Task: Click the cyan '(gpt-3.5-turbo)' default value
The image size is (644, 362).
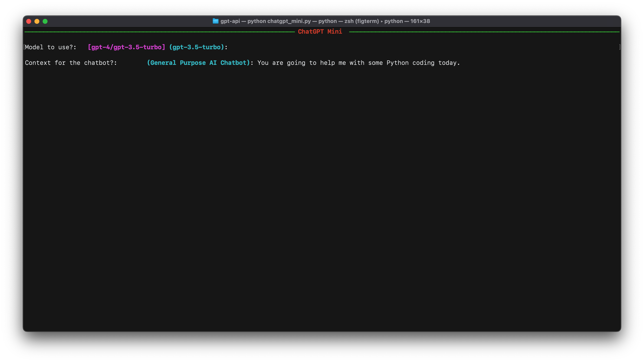Action: coord(197,47)
